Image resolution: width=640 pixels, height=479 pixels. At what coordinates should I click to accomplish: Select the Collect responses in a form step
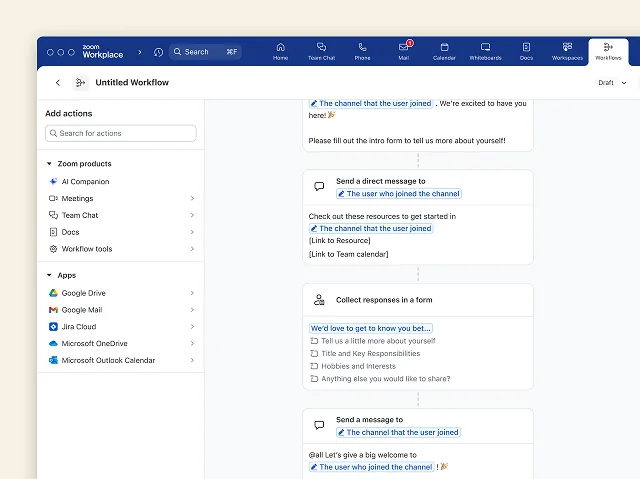point(384,300)
